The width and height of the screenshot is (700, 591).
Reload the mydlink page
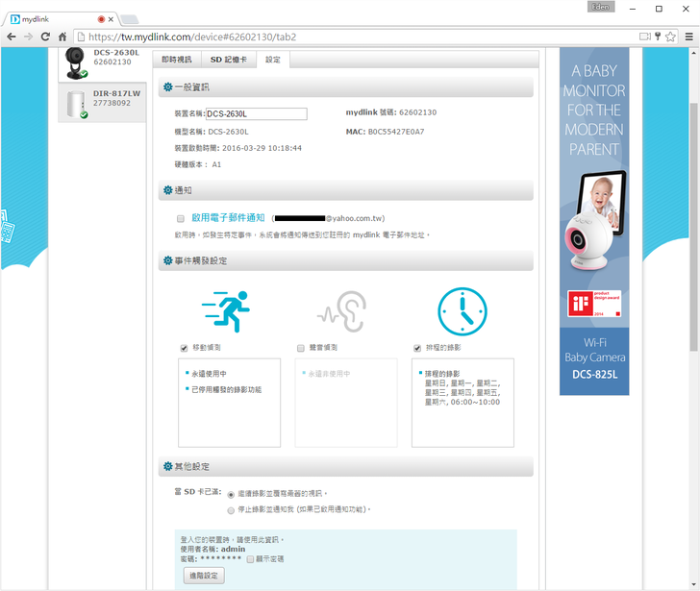point(45,37)
